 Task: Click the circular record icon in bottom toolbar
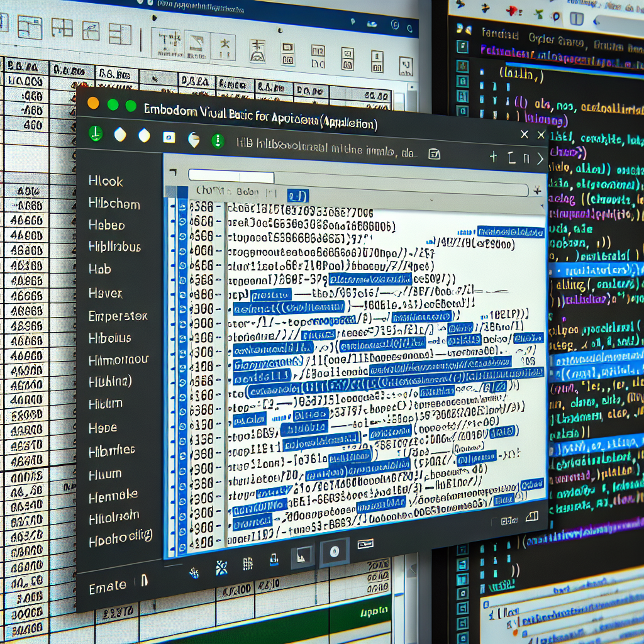(335, 552)
